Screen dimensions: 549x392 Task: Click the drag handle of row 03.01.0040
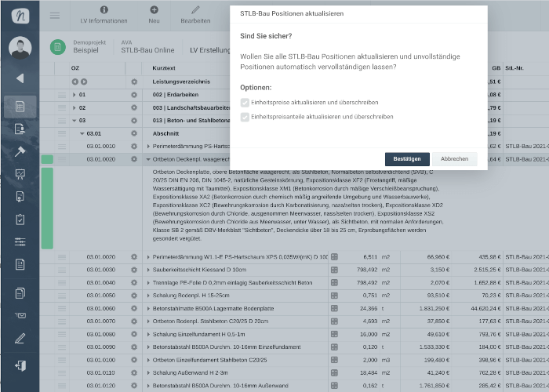(x=62, y=283)
